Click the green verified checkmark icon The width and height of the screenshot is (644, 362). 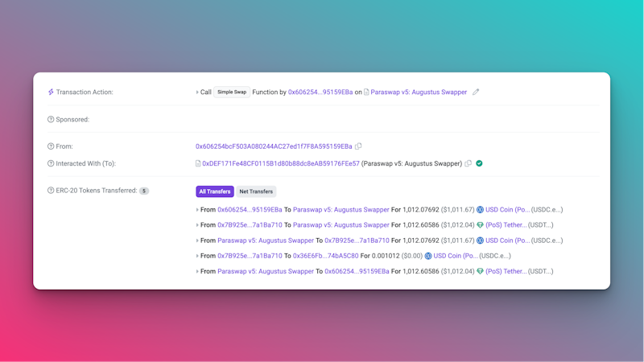coord(479,163)
